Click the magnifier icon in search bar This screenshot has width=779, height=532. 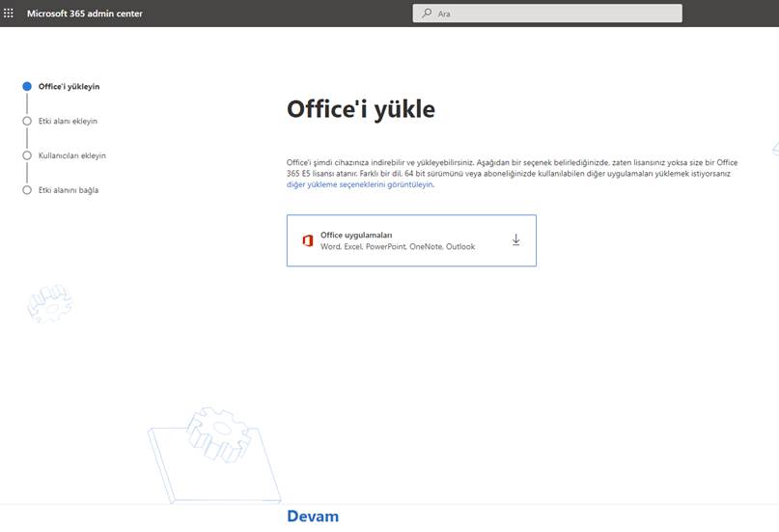[427, 14]
